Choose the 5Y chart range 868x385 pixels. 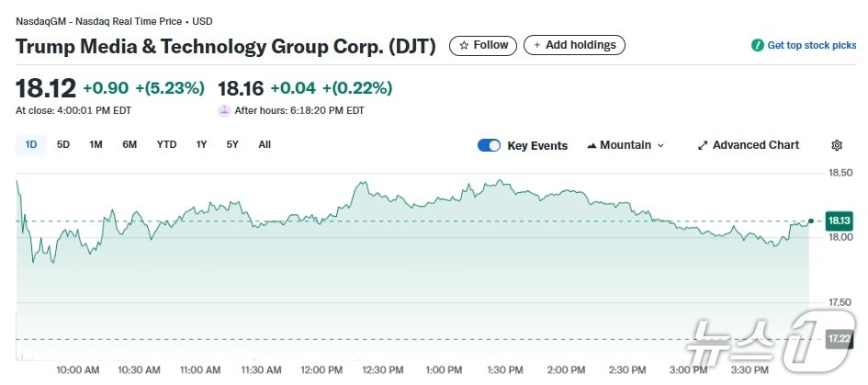pos(232,144)
